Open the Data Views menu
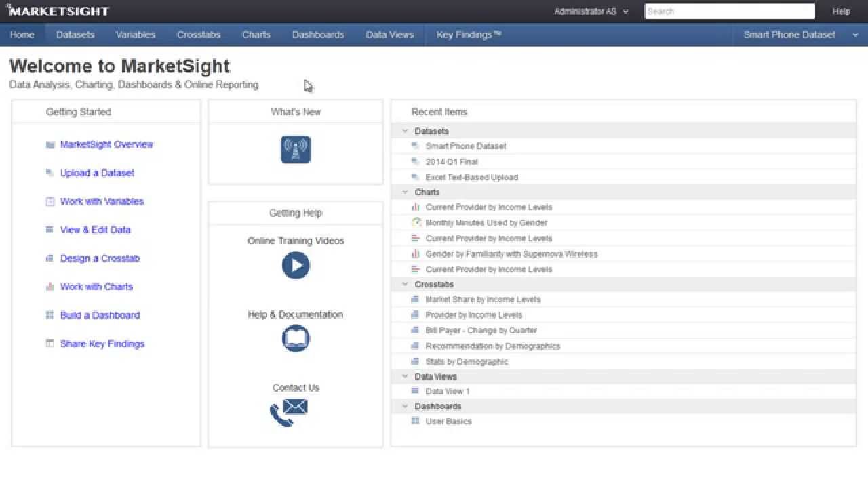 tap(390, 35)
